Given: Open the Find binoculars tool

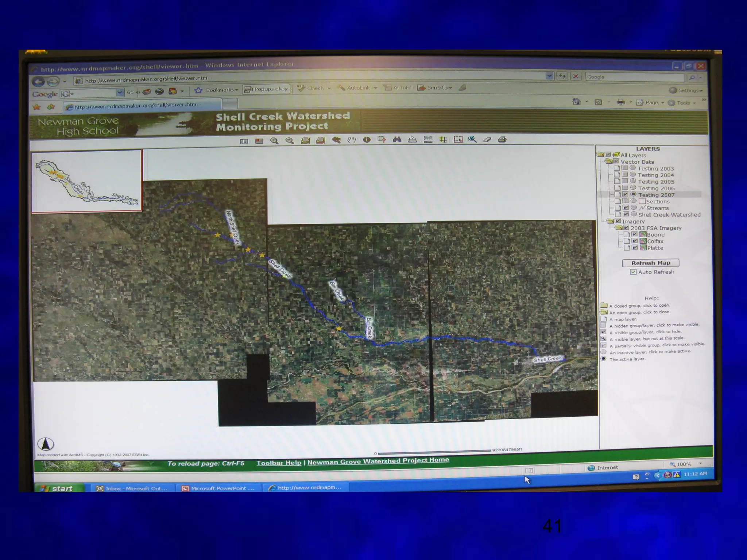Looking at the screenshot, I should 397,140.
